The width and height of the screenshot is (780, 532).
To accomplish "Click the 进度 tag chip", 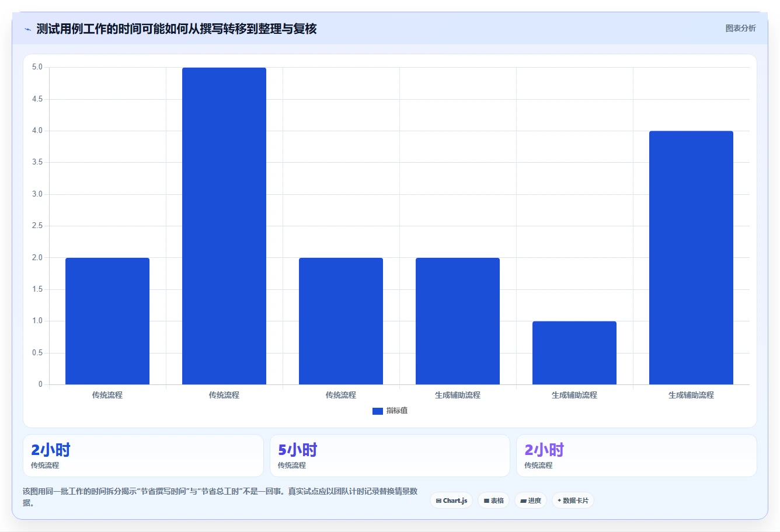I will coord(531,501).
